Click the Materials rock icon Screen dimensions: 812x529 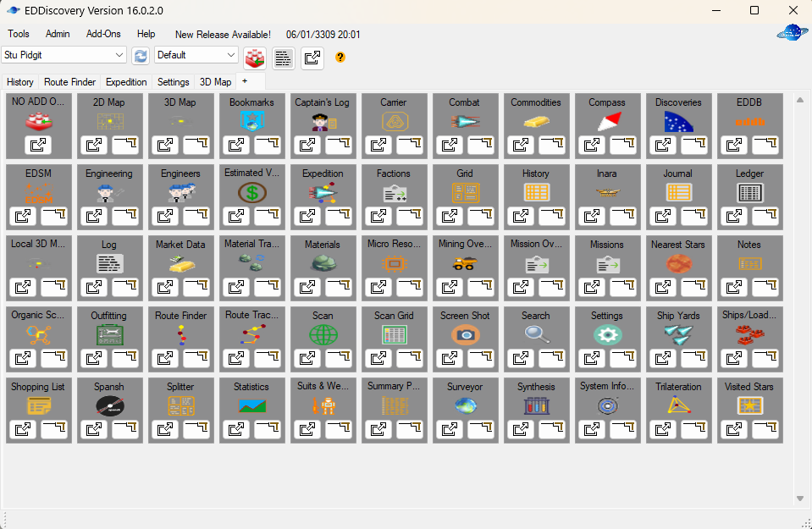pos(323,263)
